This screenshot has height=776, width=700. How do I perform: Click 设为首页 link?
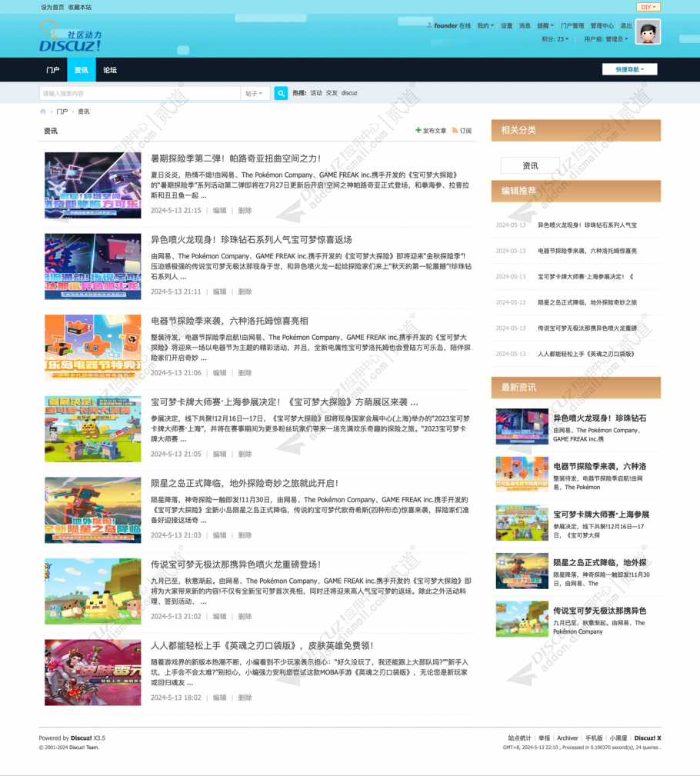[x=52, y=8]
